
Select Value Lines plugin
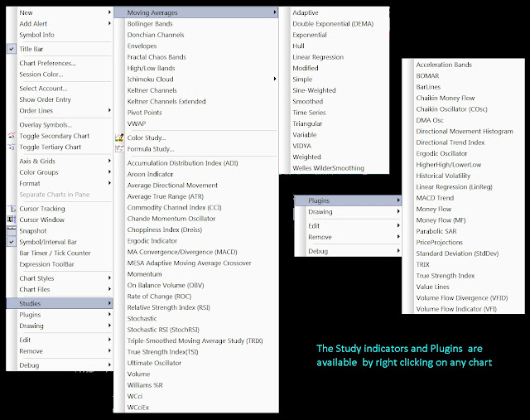432,287
